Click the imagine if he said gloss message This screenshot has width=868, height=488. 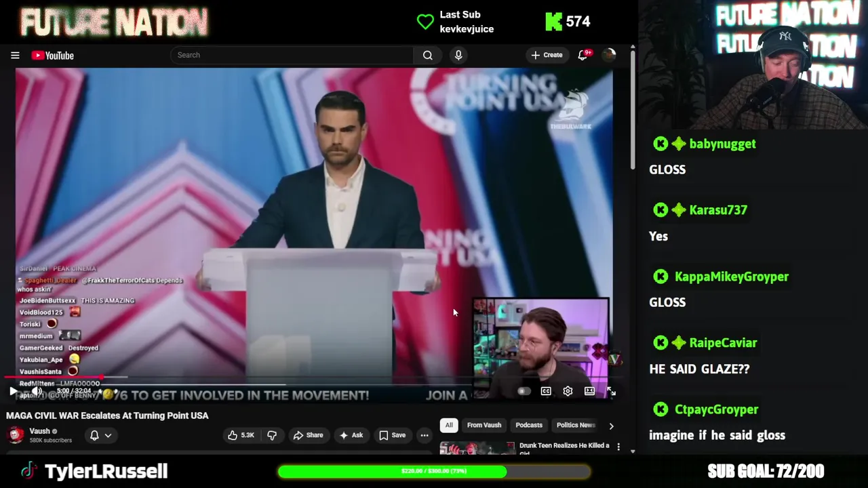pos(717,436)
